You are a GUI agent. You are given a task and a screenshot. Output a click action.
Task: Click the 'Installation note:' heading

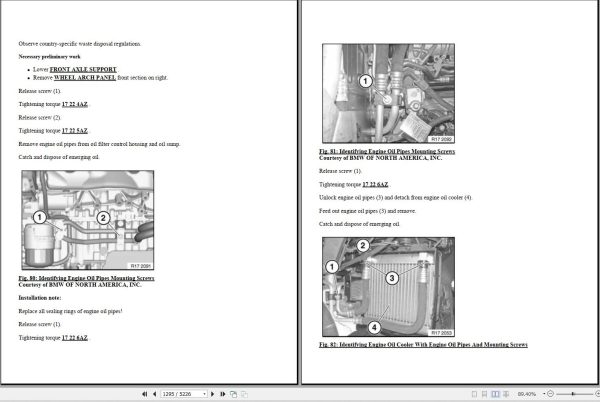40,298
